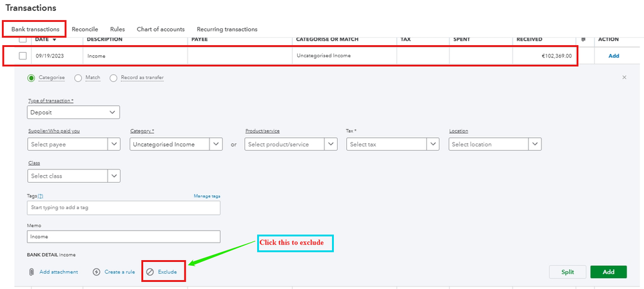Click the Manage tags link
This screenshot has height=289, width=644.
coord(207,196)
